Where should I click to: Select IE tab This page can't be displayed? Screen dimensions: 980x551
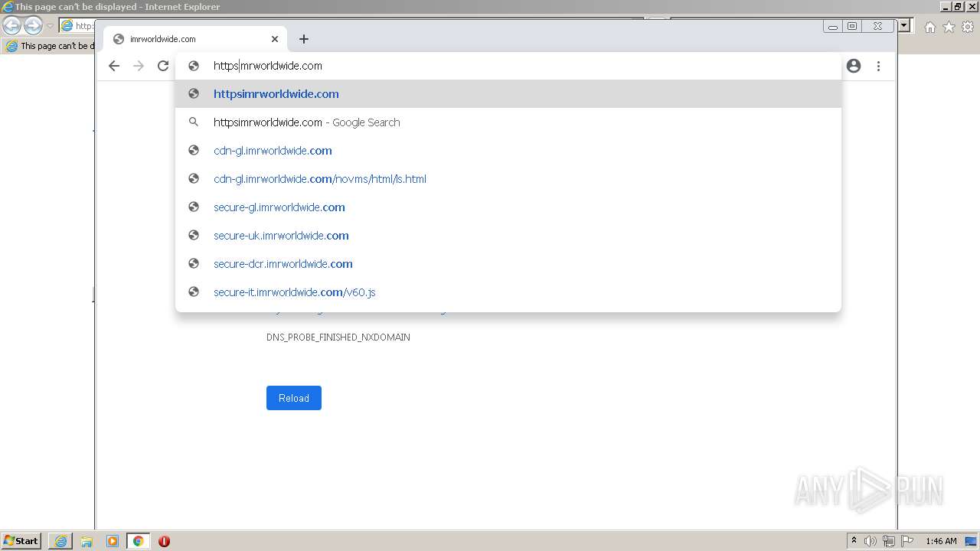pos(49,46)
